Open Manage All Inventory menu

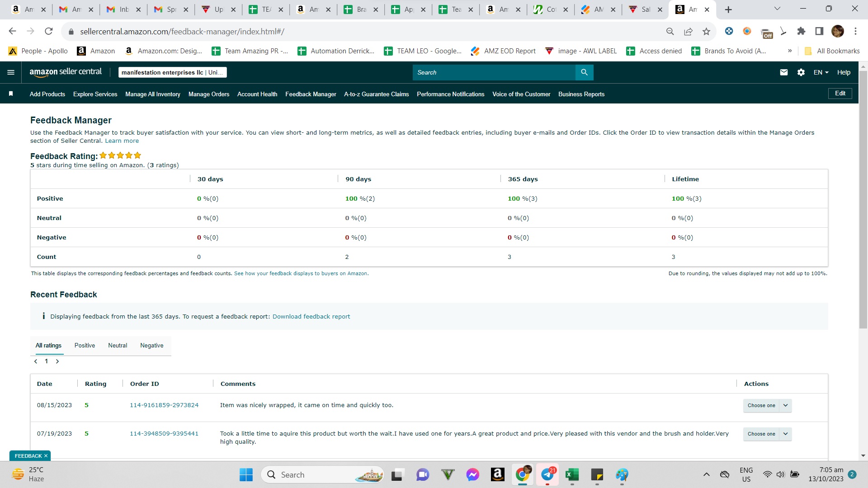[153, 94]
